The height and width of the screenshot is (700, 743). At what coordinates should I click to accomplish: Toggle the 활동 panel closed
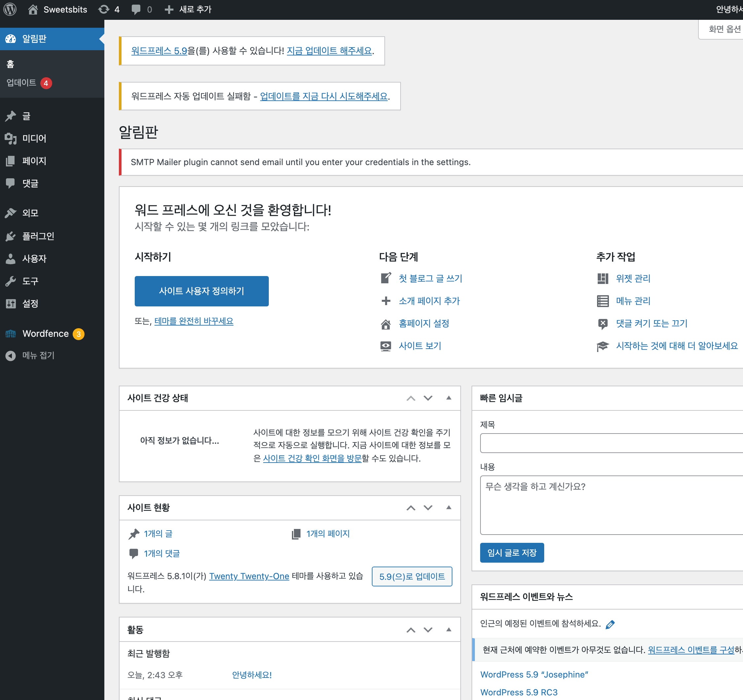[x=448, y=629]
